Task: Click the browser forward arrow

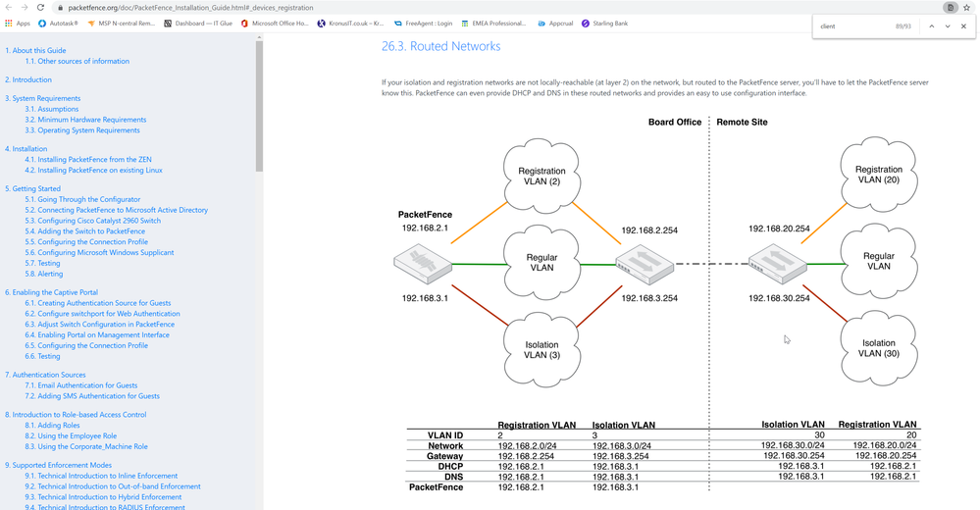Action: point(25,8)
